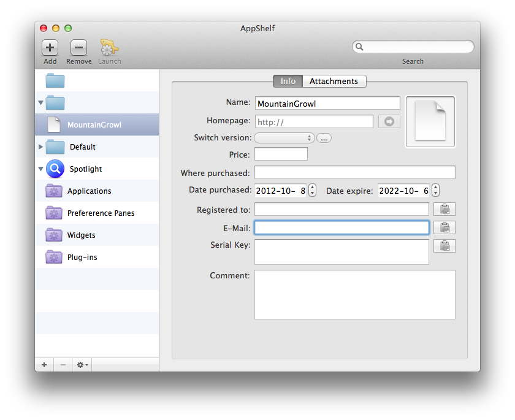Collapse the unnamed folder containing MountainGrowl
The height and width of the screenshot is (420, 515).
[40, 103]
